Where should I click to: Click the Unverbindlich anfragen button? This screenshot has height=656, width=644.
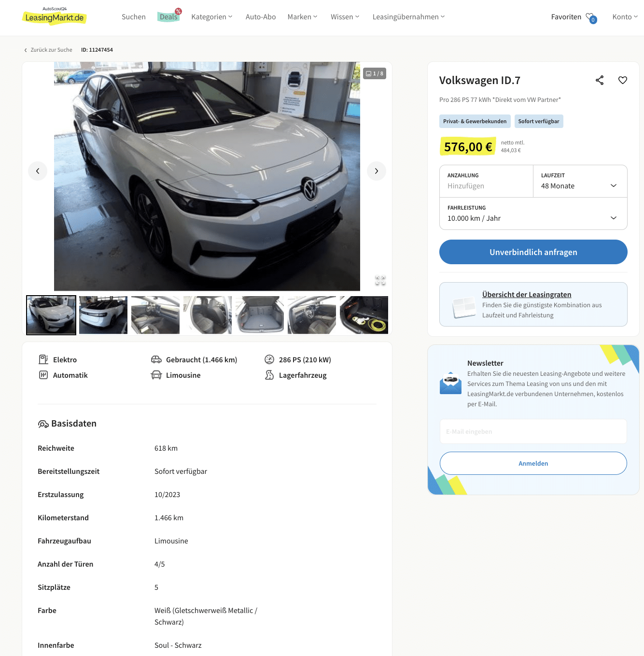(533, 252)
